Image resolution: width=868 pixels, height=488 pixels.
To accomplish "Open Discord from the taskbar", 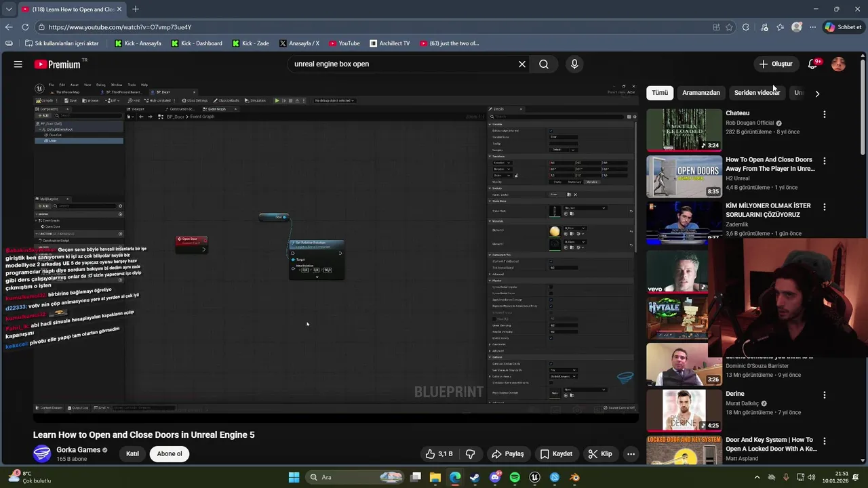I will point(495,477).
